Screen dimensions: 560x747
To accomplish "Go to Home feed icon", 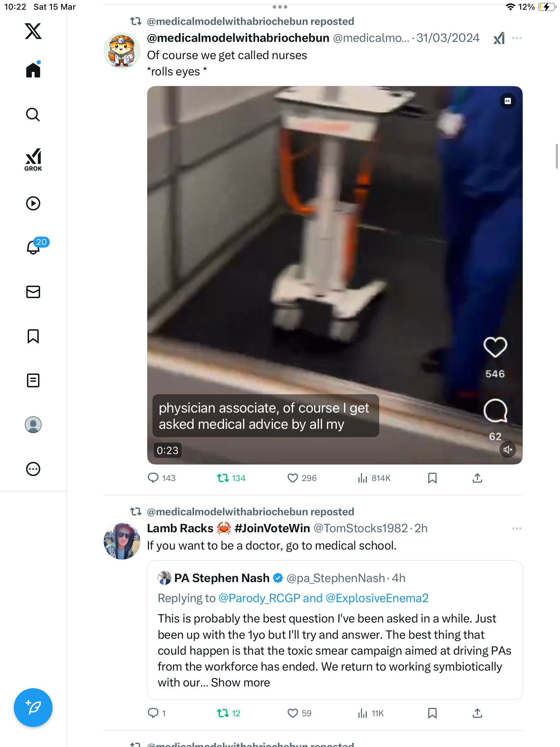I will pos(33,70).
